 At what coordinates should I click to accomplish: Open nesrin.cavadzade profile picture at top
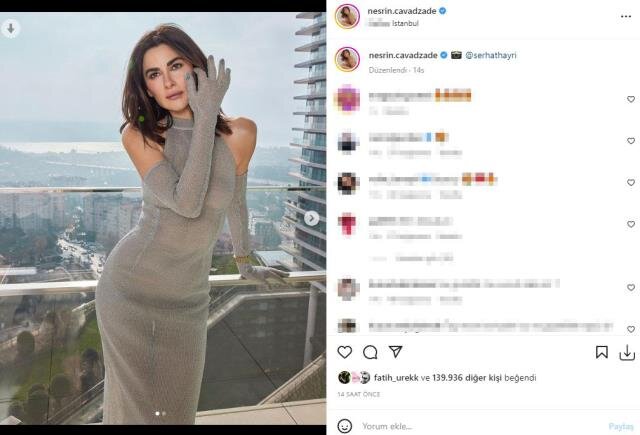click(347, 16)
